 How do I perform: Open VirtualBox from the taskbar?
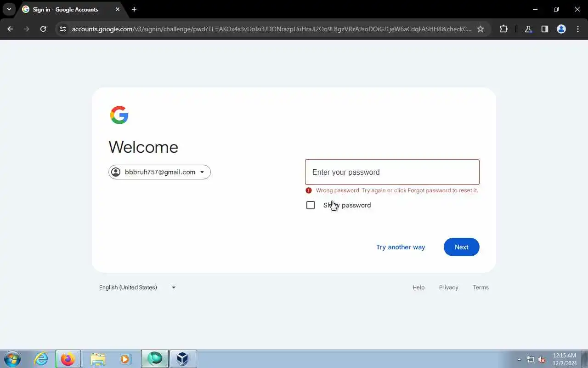(x=183, y=359)
